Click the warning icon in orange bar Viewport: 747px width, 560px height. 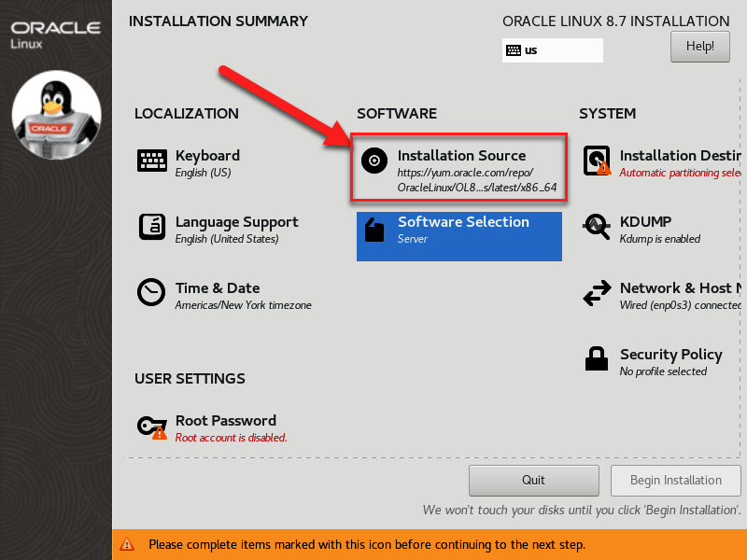tap(127, 544)
